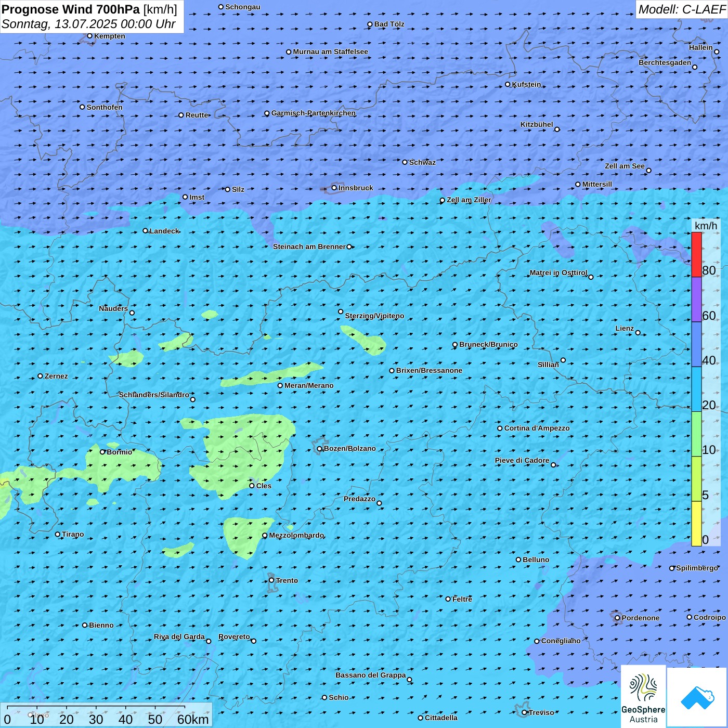The width and height of the screenshot is (728, 728).
Task: Click the 'Bruneck/Brunico' label
Action: [488, 344]
